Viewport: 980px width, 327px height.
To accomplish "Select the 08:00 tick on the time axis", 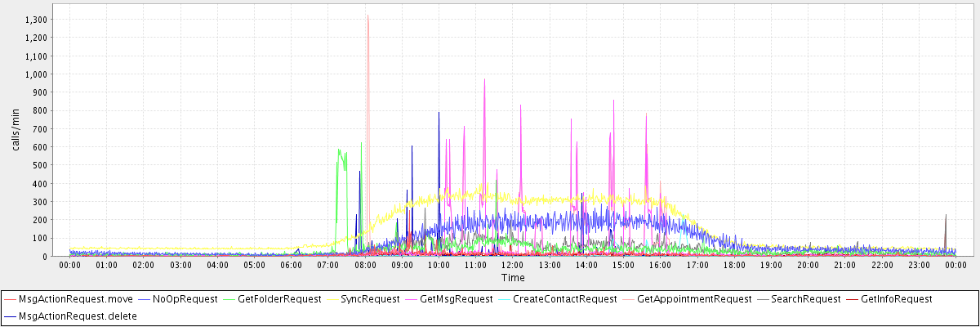I will point(365,265).
